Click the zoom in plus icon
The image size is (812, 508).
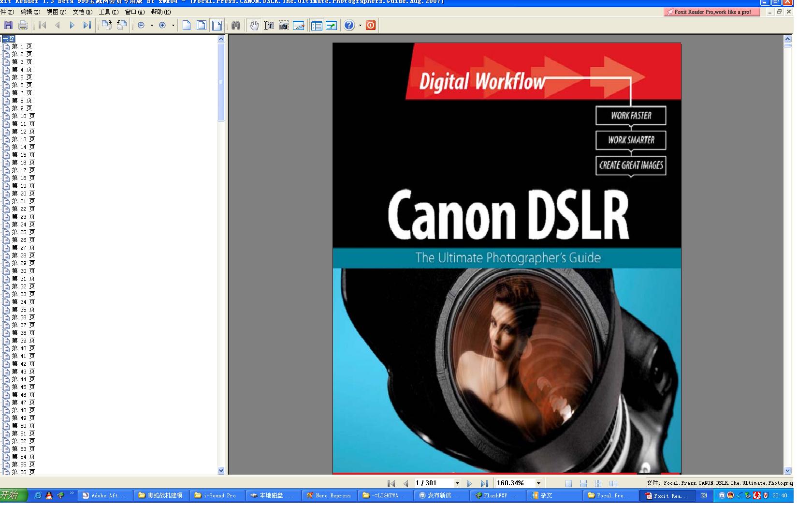162,26
